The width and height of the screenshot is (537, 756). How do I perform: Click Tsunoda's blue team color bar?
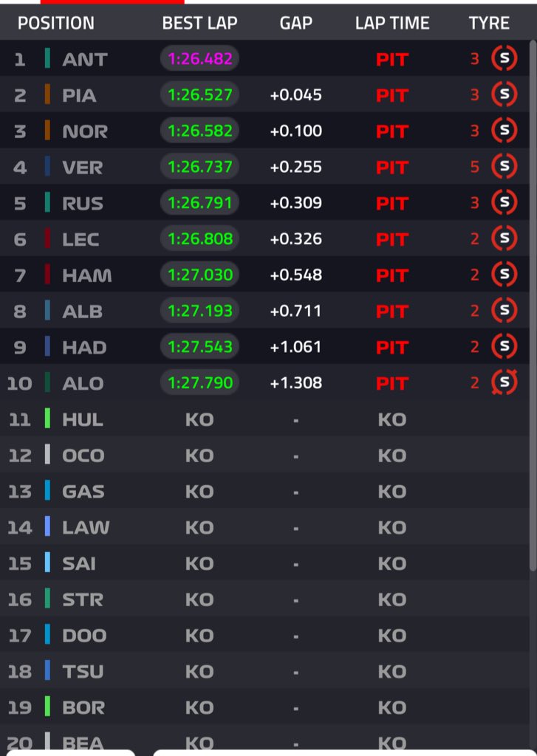click(x=48, y=671)
